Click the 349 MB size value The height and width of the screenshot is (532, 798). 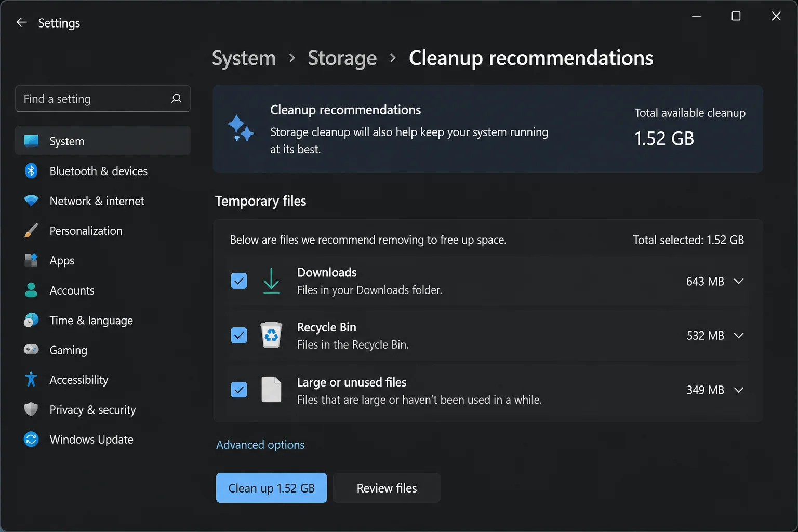pyautogui.click(x=705, y=390)
